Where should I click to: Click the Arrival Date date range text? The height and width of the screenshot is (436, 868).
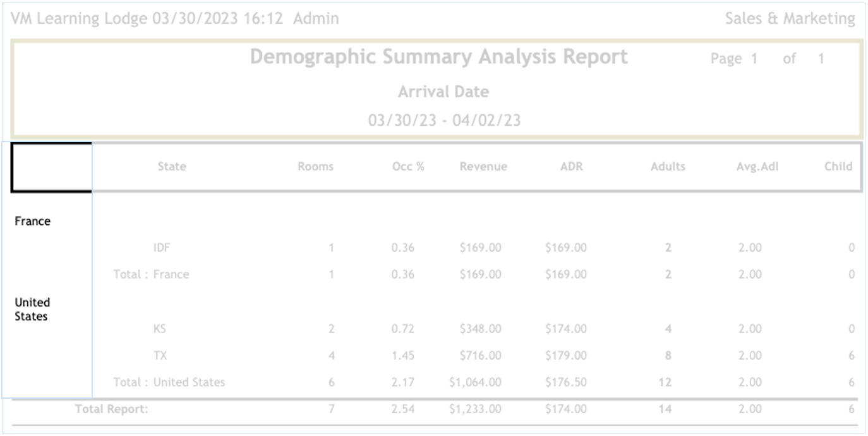click(444, 120)
